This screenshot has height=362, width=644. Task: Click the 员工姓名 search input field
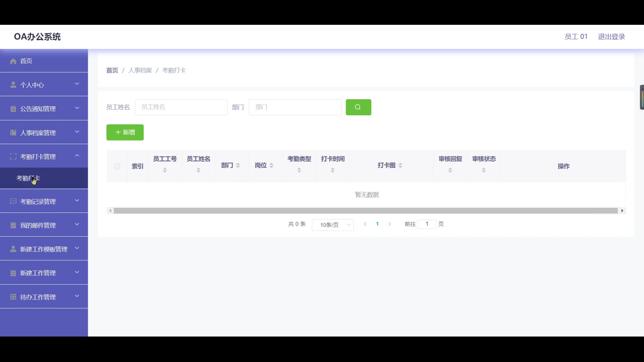181,107
